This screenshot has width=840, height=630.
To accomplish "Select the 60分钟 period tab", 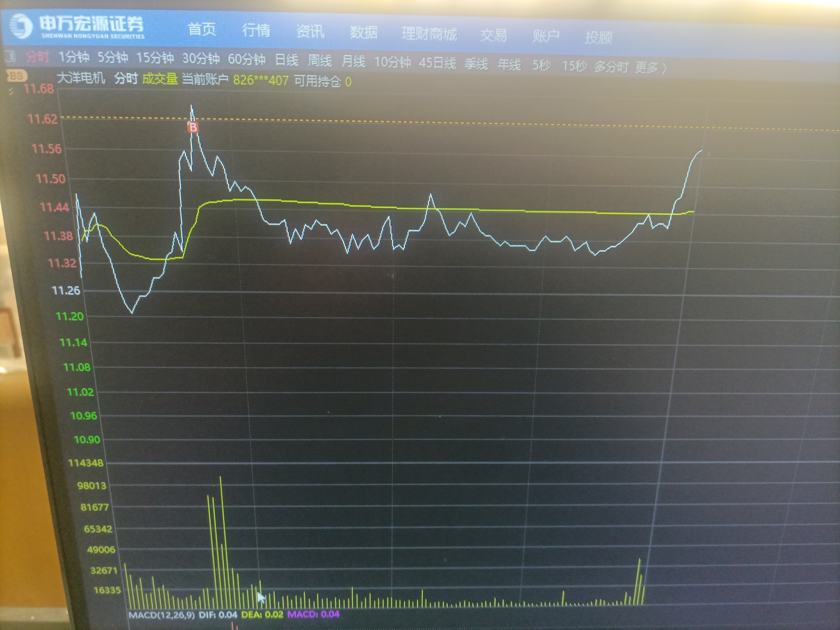I will coord(247,59).
